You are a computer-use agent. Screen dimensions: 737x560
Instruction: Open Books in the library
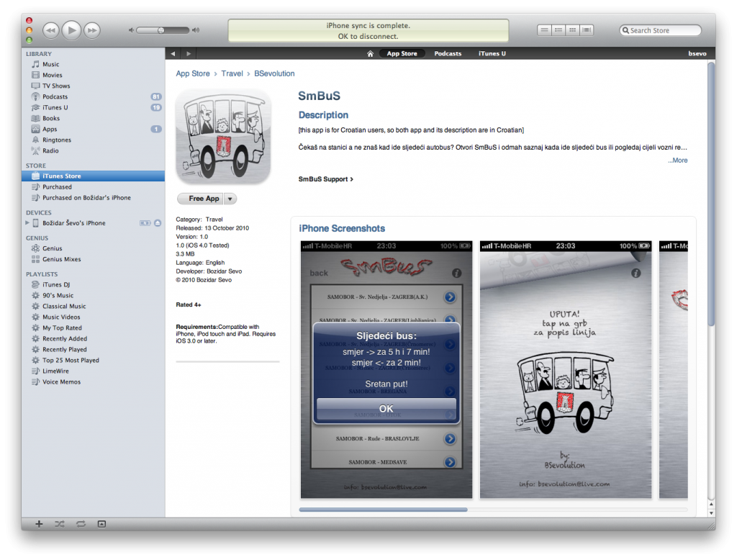tap(93, 119)
